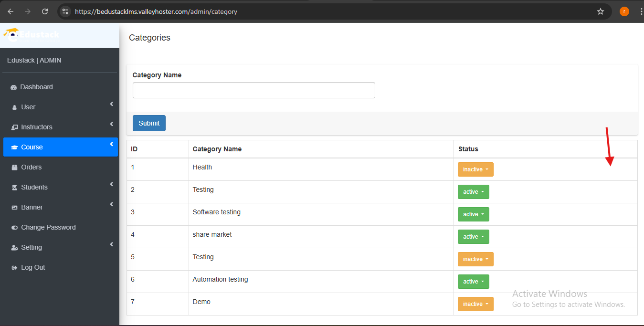
Task: Click the Dashboard gauge icon
Action: point(14,87)
